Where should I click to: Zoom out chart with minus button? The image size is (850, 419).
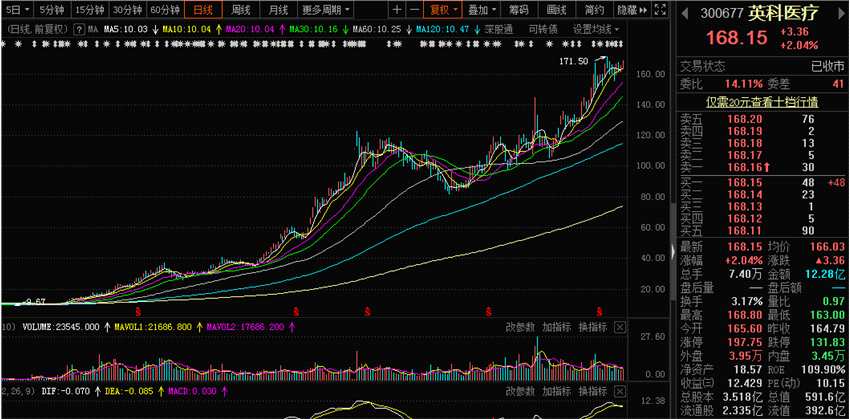(414, 9)
